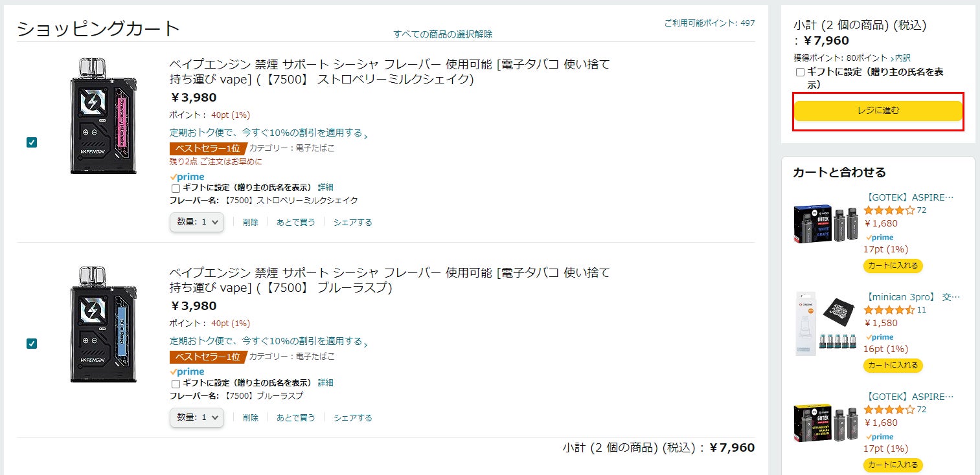The width and height of the screenshot is (980, 475).
Task: Click the prime logo under the strawberry item
Action: click(187, 177)
